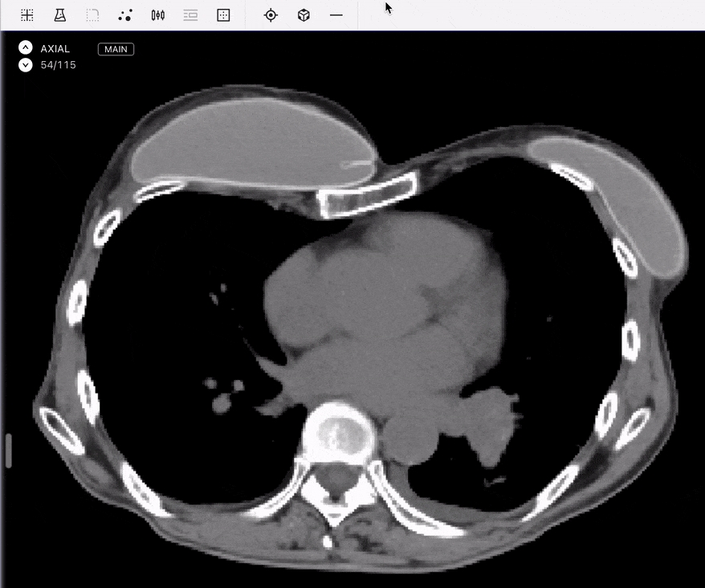The height and width of the screenshot is (588, 705).
Task: Click the horizontal line tool in toolbar
Action: (336, 15)
